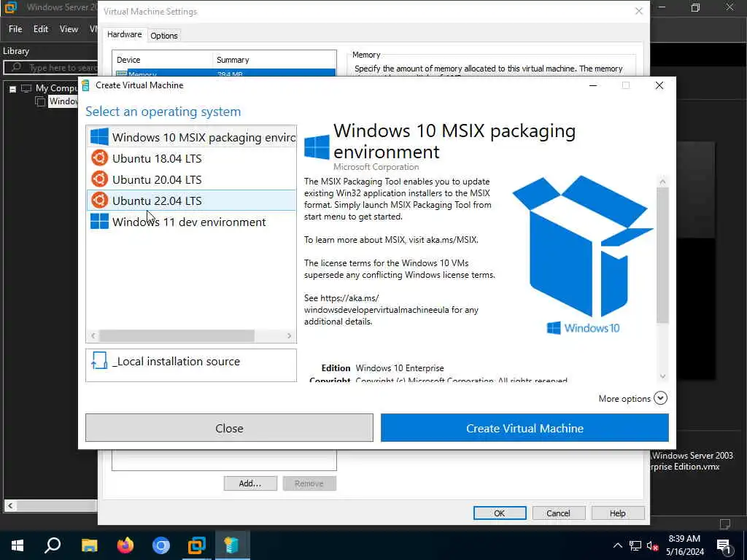Click Device column header in hardware list
747x560 pixels.
162,60
